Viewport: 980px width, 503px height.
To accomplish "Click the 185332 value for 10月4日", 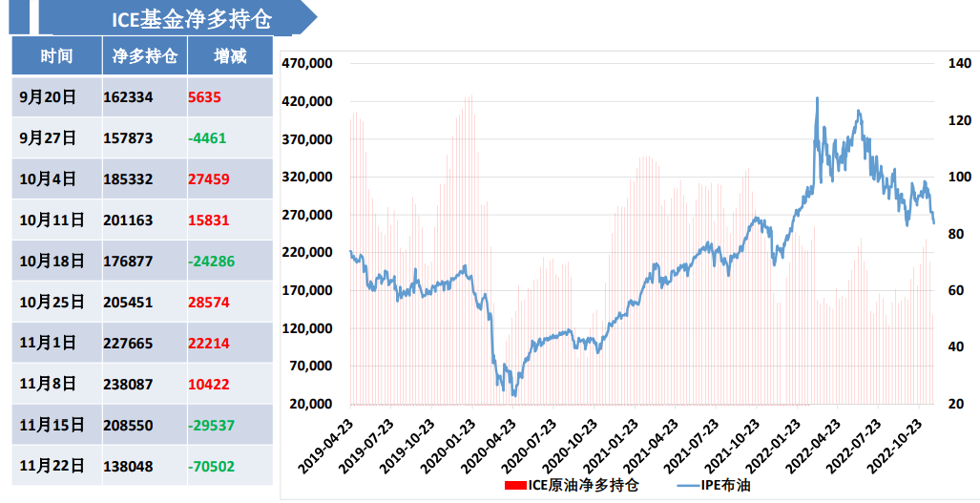I will tap(128, 178).
